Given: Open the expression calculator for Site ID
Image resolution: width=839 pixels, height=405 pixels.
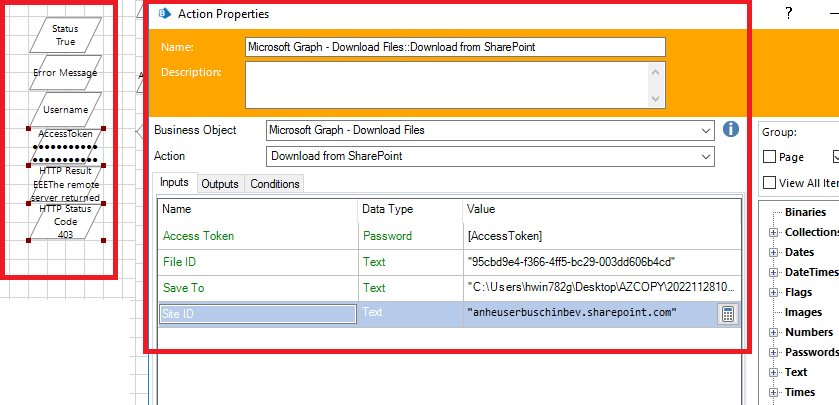Looking at the screenshot, I should click(727, 315).
